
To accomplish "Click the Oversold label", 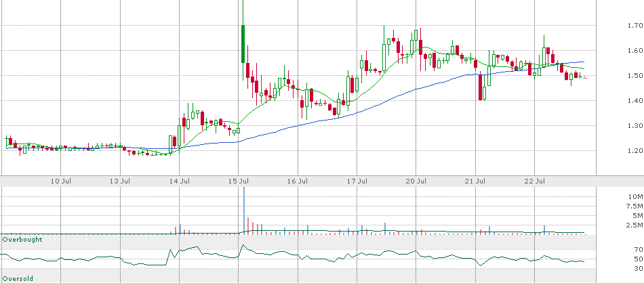I will point(18,278).
